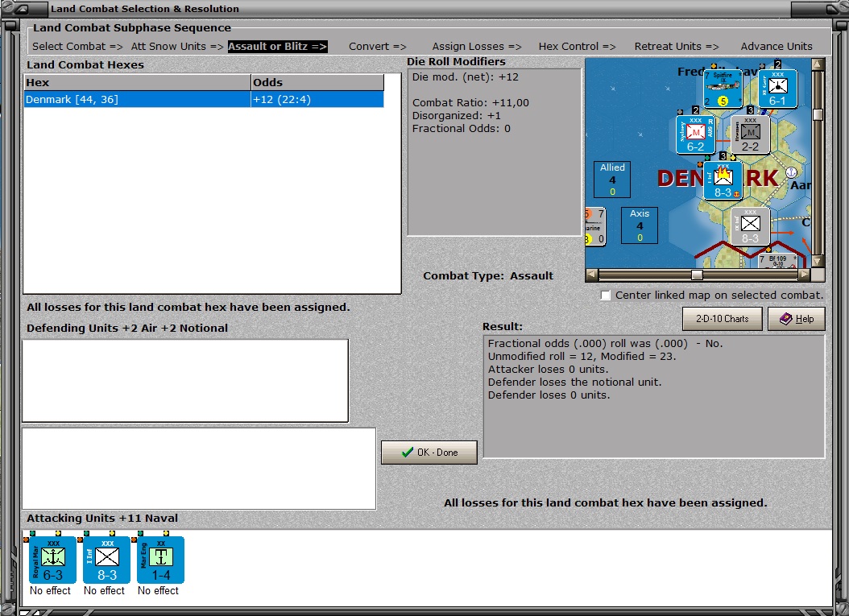Click the Disorganized: +1 line
The width and height of the screenshot is (849, 616).
(x=457, y=115)
